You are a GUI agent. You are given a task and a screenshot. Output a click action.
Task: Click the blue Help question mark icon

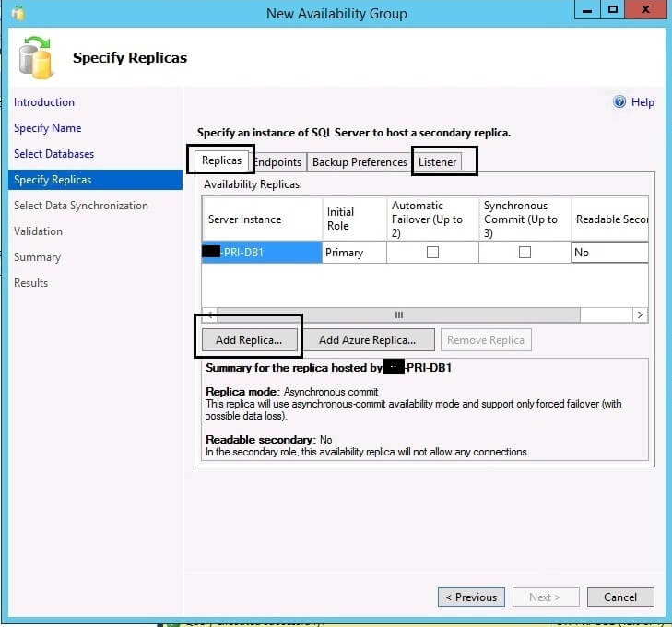619,102
